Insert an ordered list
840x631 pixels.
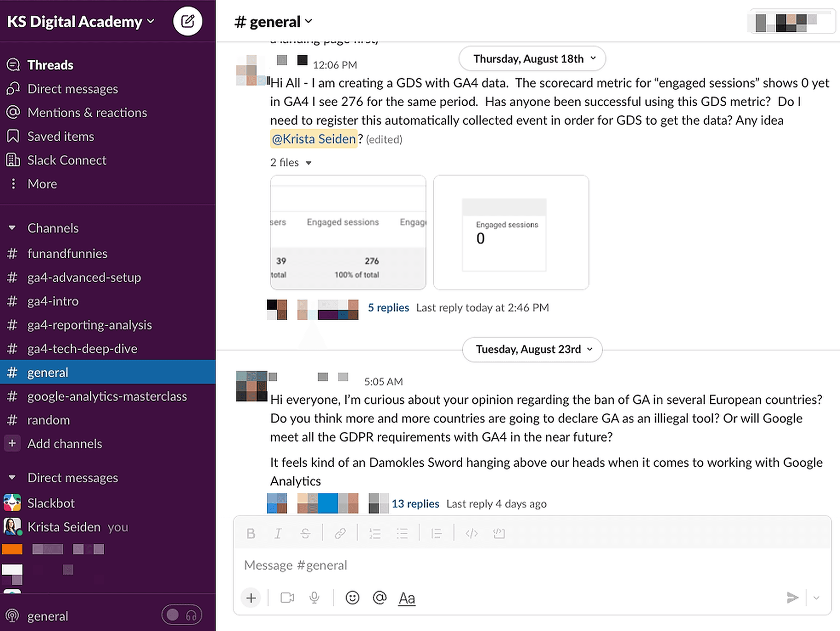click(375, 534)
